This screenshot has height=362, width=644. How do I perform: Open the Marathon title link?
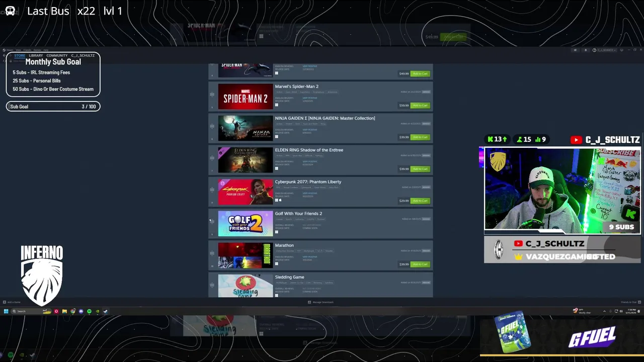284,245
